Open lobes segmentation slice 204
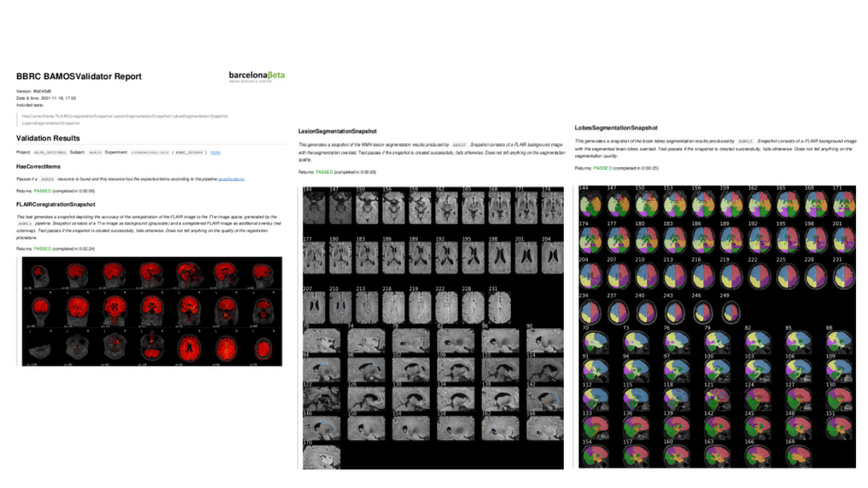The height and width of the screenshot is (488, 868). click(x=589, y=275)
